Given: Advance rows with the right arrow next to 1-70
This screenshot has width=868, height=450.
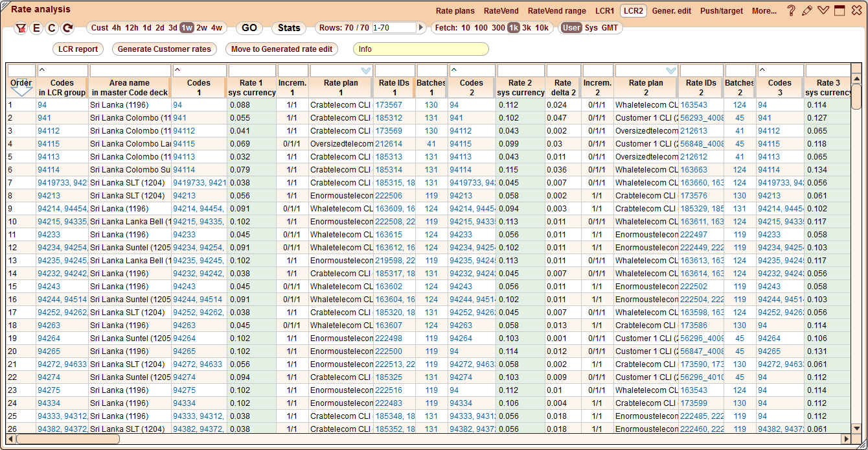Looking at the screenshot, I should point(422,28).
